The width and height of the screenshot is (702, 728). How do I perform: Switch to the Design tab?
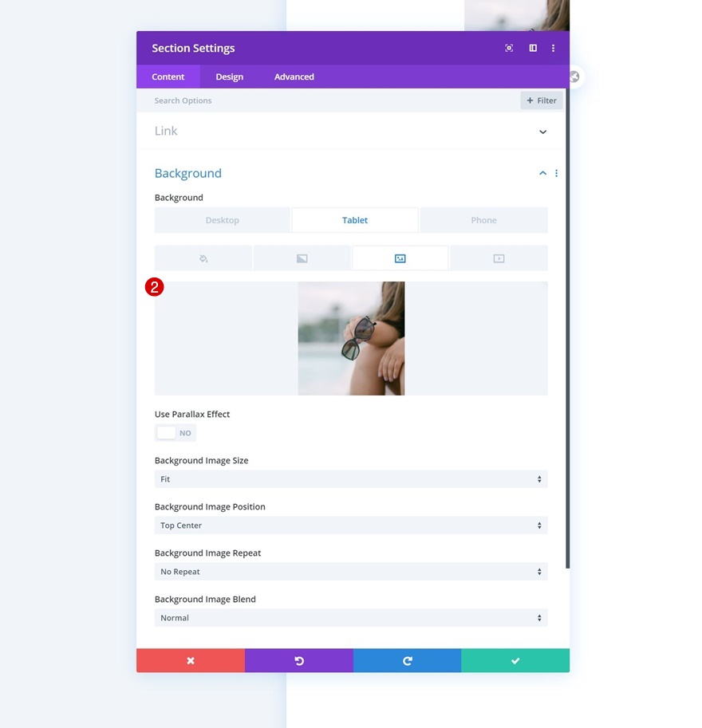click(x=229, y=77)
